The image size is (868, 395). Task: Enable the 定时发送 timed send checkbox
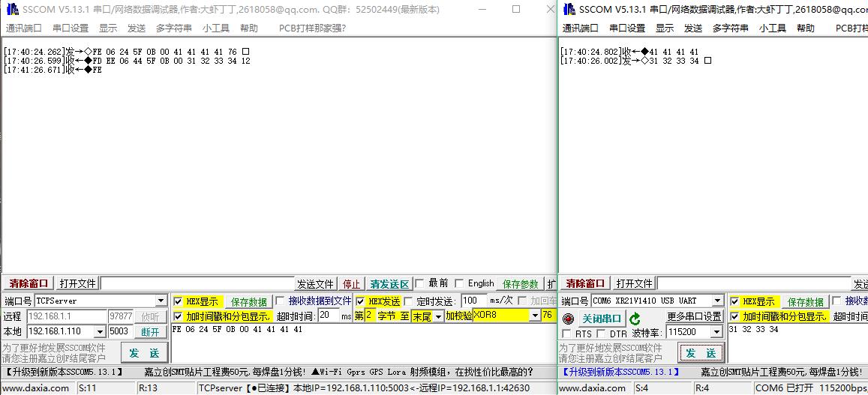(409, 301)
